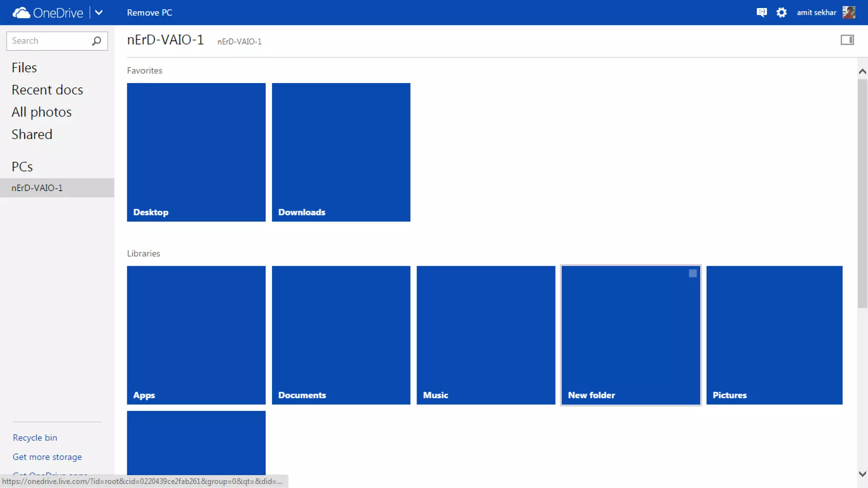Click Get more storage link
This screenshot has width=868, height=488.
47,457
